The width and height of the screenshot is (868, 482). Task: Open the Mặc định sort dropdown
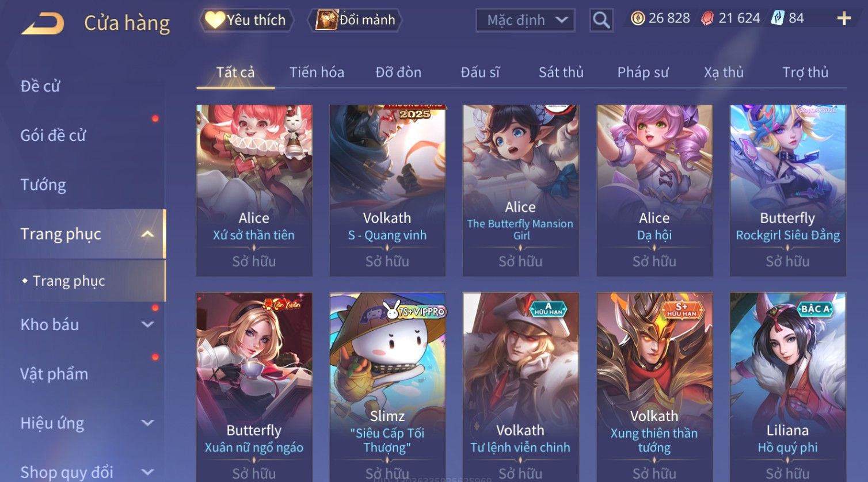[x=526, y=21]
